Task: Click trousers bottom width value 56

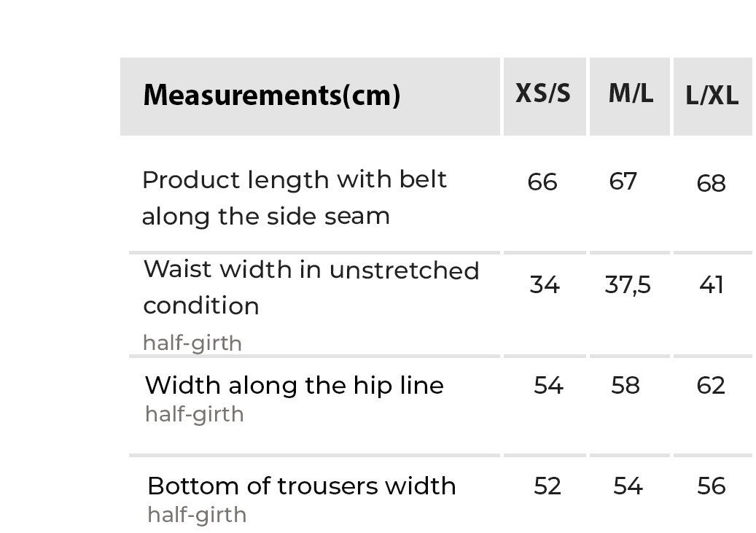Action: pyautogui.click(x=711, y=486)
